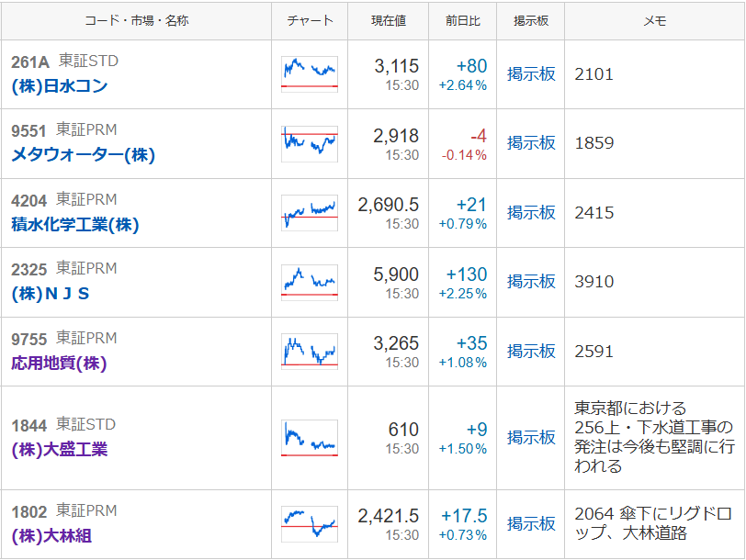Open the メタウォーター(株) stock link

[83, 155]
